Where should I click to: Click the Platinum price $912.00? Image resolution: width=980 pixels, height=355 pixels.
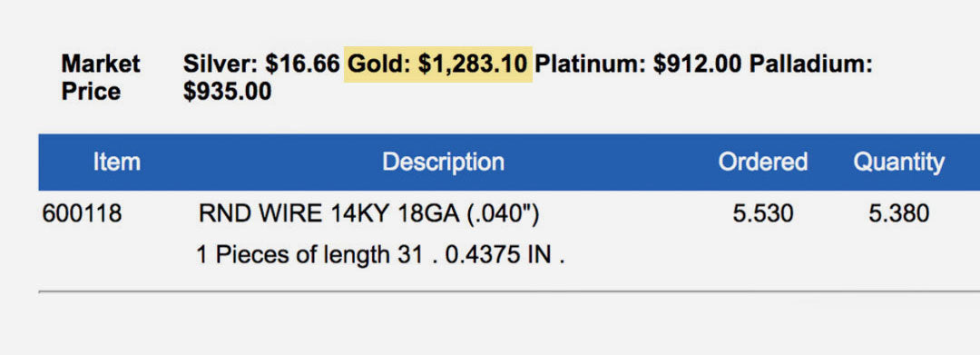point(698,64)
